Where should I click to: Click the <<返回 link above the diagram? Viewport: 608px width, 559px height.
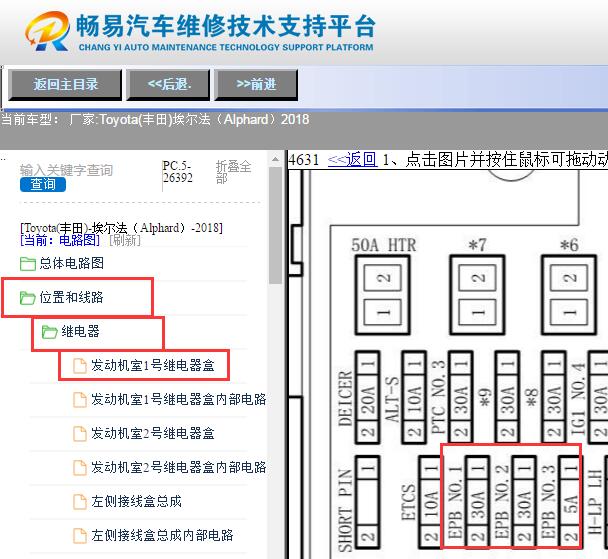click(x=352, y=159)
